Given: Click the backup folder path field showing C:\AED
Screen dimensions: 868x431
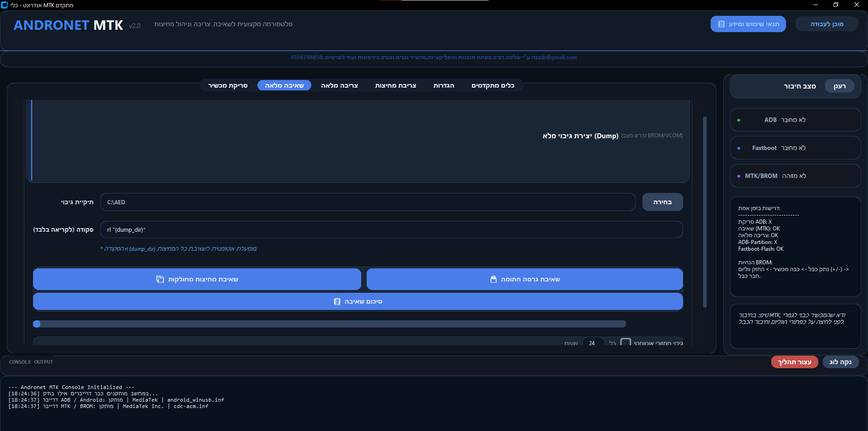Looking at the screenshot, I should [x=368, y=202].
